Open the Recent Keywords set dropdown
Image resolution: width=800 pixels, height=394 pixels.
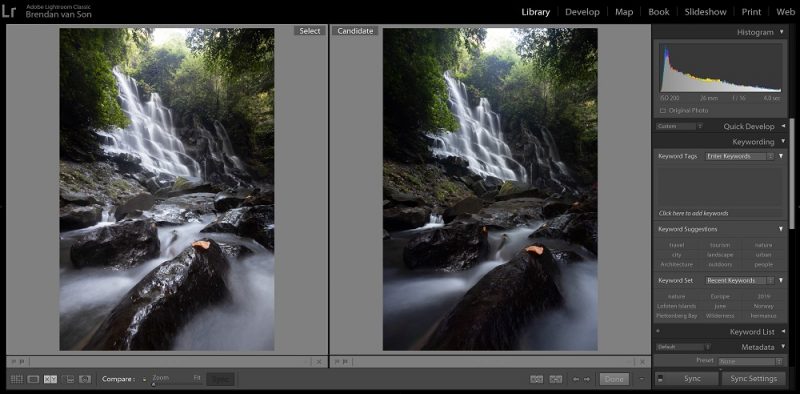tap(739, 280)
